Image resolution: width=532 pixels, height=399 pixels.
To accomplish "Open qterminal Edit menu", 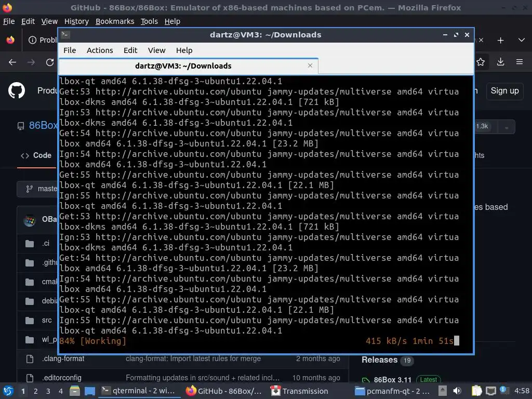I will coord(130,50).
